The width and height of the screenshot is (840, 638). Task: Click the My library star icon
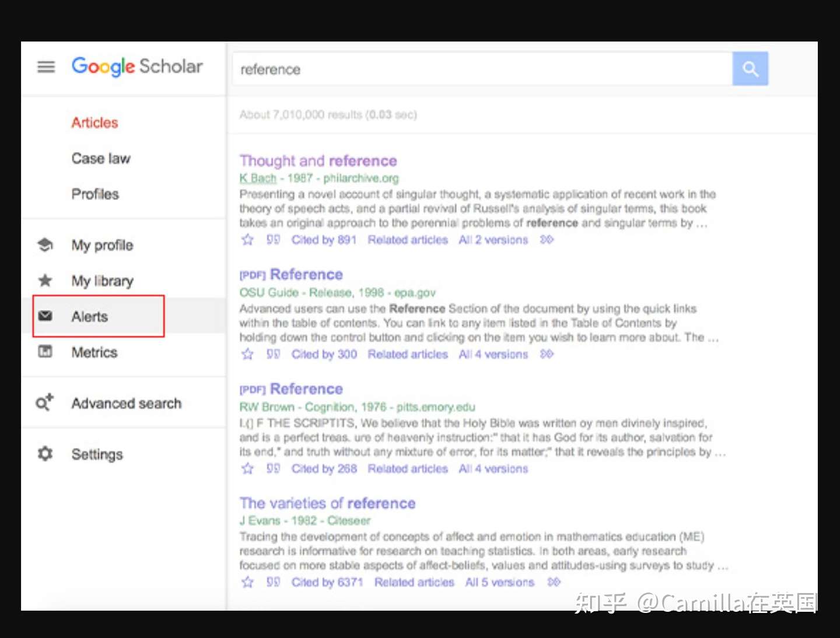pos(45,281)
